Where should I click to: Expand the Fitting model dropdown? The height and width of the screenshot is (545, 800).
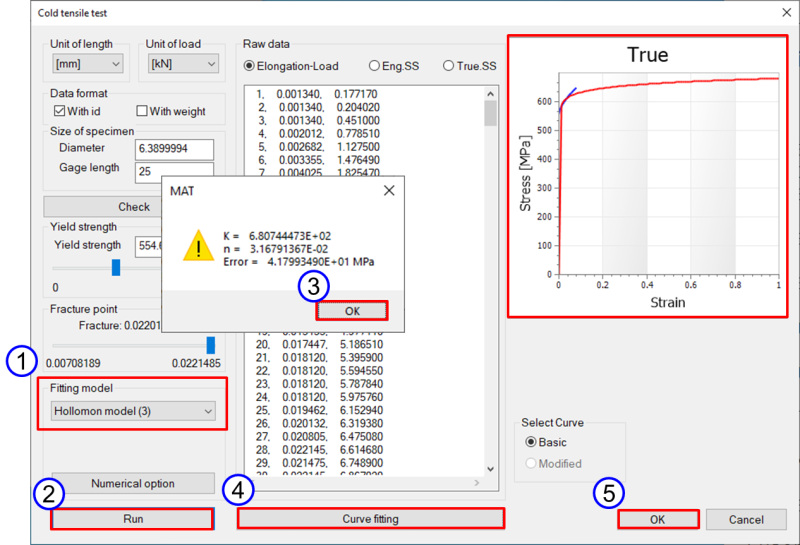pos(133,411)
